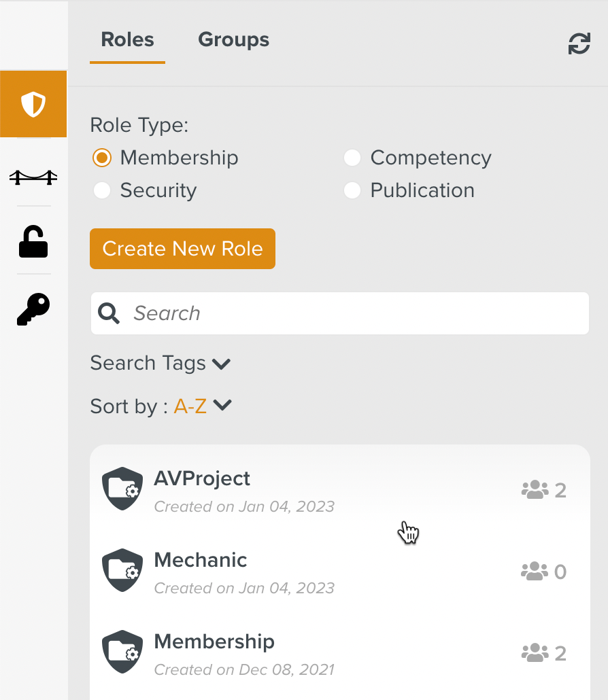Click the refresh icon at top right

[579, 45]
